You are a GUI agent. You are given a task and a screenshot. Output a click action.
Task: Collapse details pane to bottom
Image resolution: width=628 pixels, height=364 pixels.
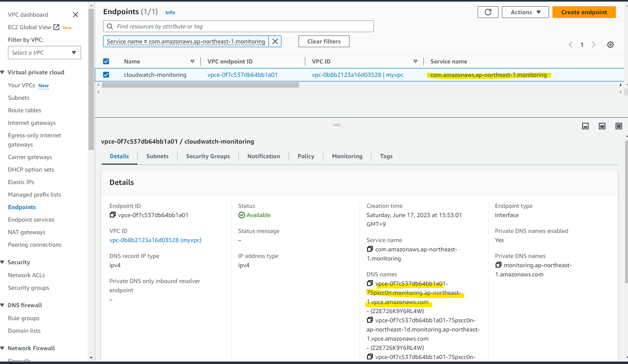[585, 126]
